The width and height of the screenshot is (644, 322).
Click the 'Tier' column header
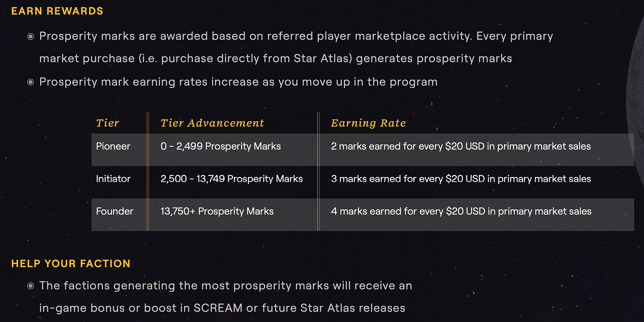[107, 123]
